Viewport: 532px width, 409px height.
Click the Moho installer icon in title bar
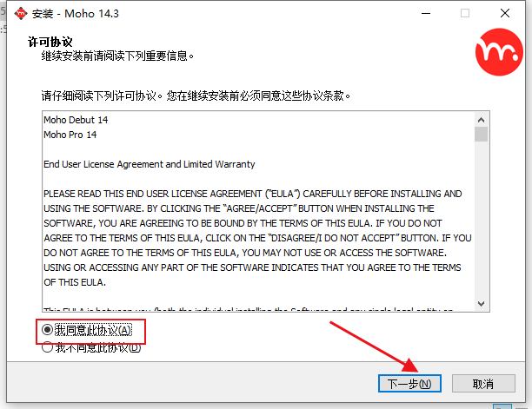coord(21,14)
